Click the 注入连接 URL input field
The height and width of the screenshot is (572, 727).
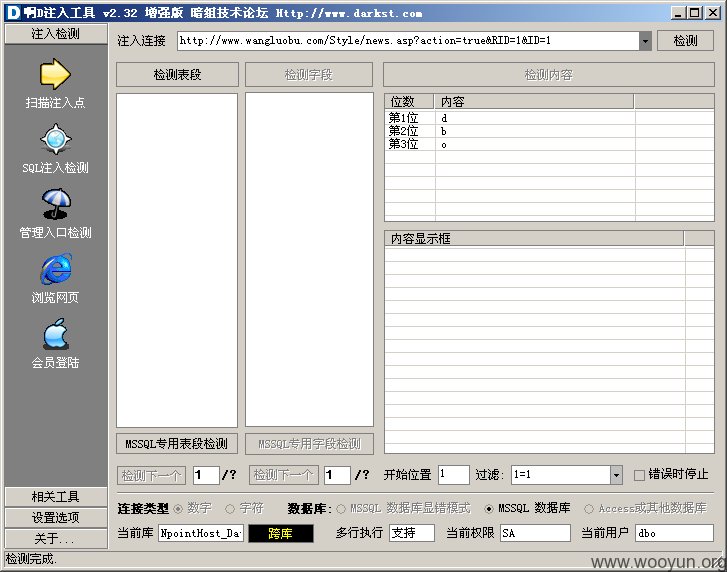408,41
